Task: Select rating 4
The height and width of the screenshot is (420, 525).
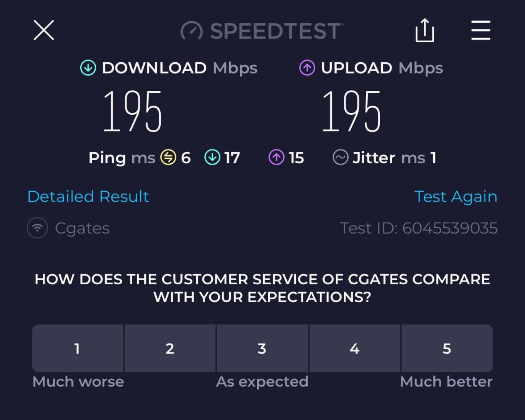Action: tap(354, 348)
